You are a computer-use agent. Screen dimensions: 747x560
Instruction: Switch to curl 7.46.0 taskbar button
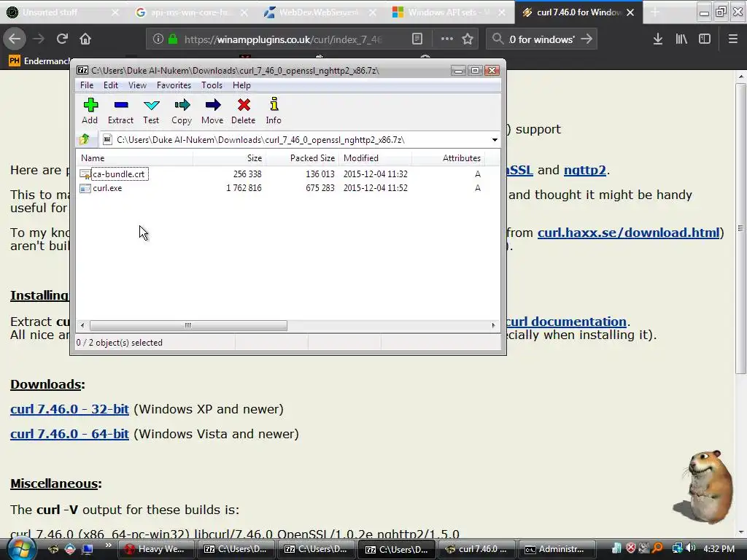pyautogui.click(x=477, y=549)
